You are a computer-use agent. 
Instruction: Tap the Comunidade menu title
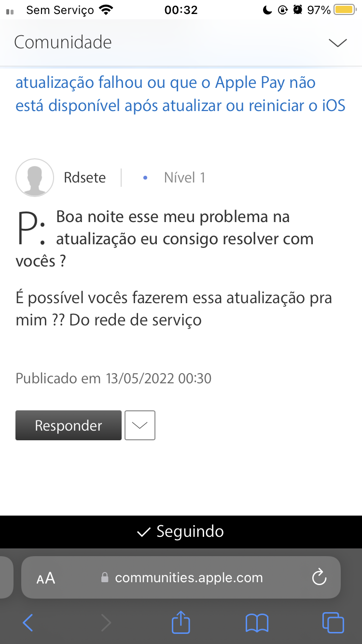pyautogui.click(x=63, y=42)
